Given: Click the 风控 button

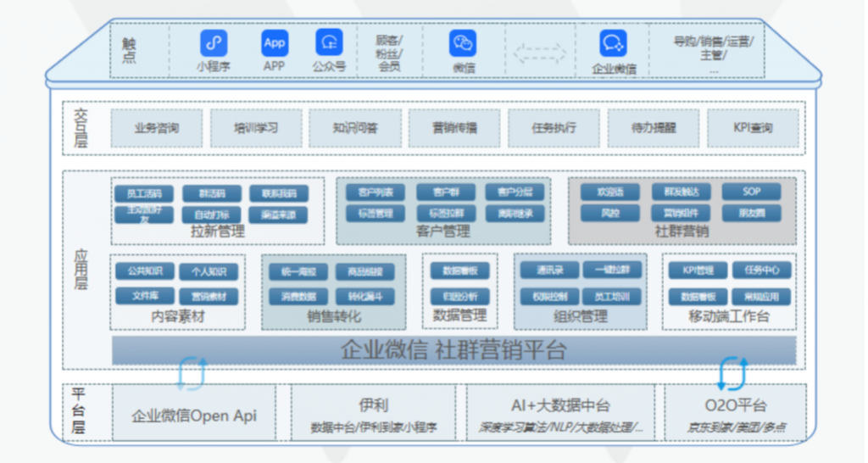Looking at the screenshot, I should coord(610,213).
